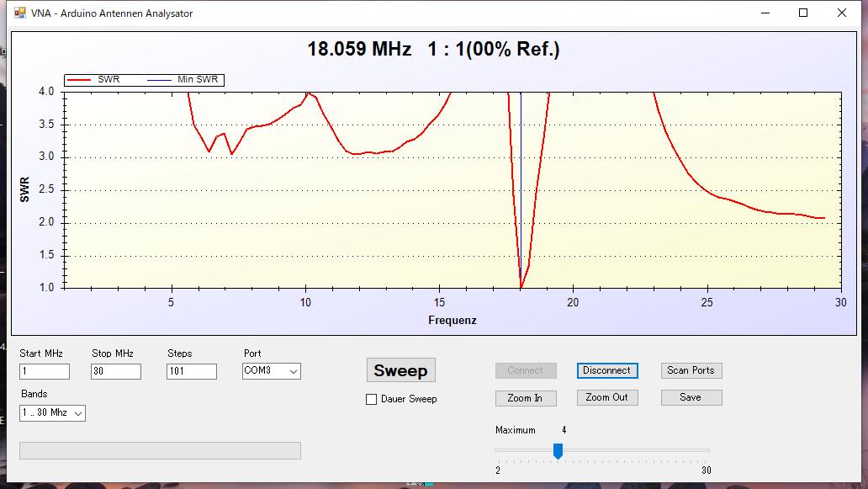Minimize the VNA analyzer window
The image size is (868, 489).
pos(765,13)
